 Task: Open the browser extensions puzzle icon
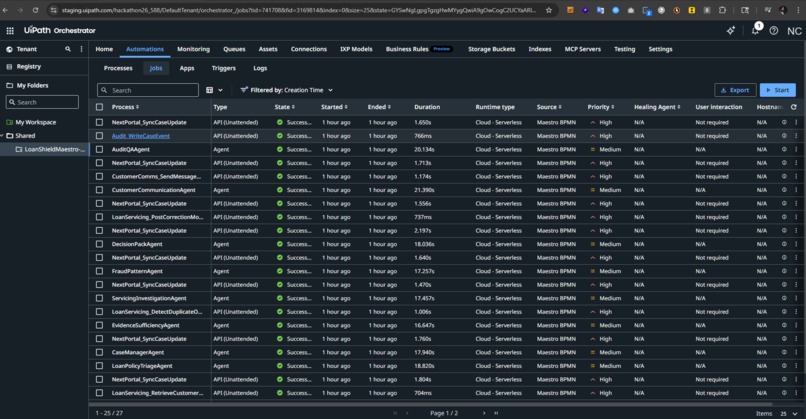tap(722, 10)
